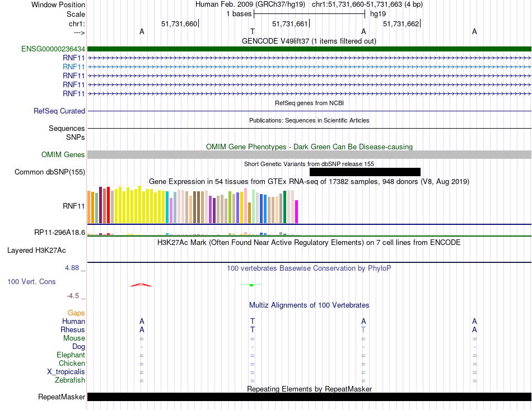The image size is (532, 410).
Task: Click the Layered H3K27Ac track label
Action: pyautogui.click(x=36, y=251)
